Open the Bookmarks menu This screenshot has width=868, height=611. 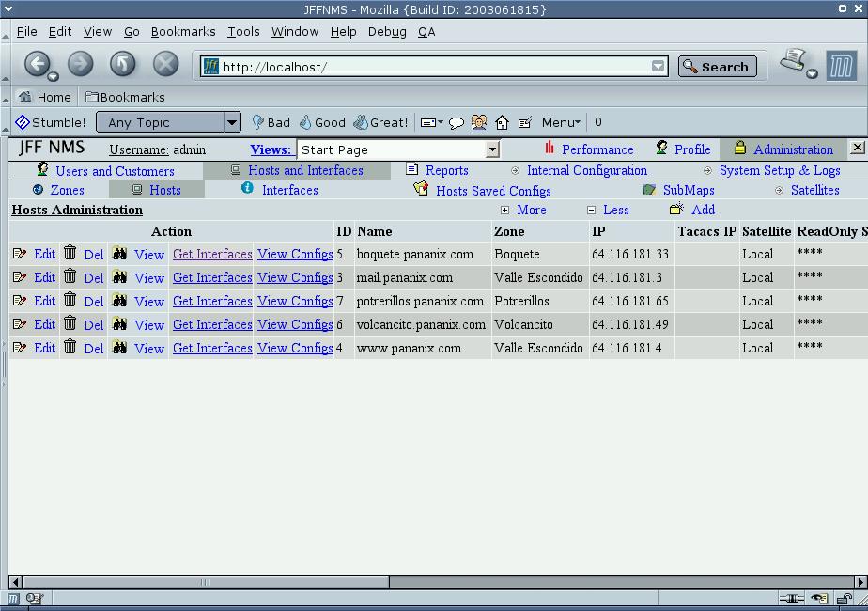pyautogui.click(x=183, y=31)
